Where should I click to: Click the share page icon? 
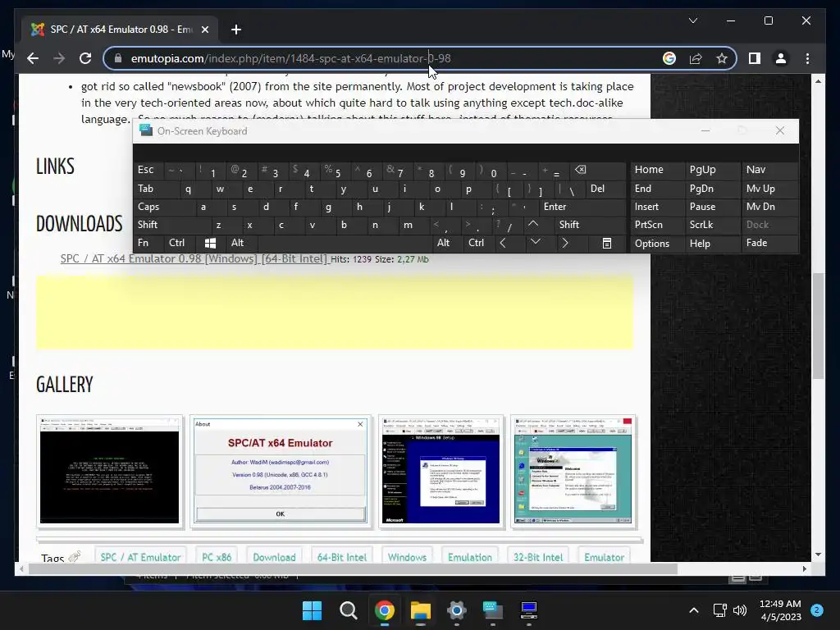696,58
